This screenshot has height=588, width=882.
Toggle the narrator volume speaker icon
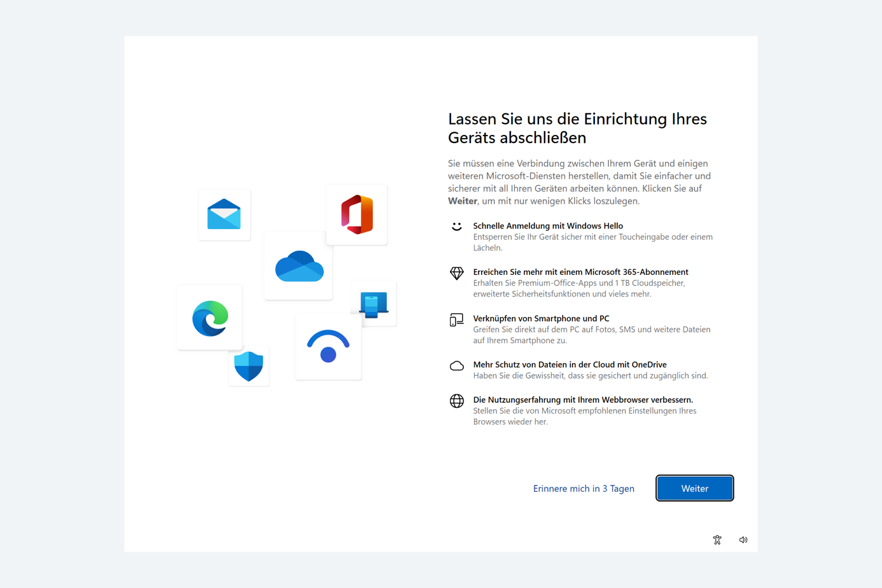click(x=743, y=540)
